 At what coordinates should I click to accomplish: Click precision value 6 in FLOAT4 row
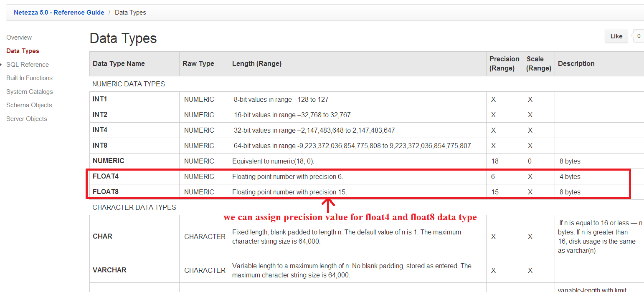[x=493, y=177]
